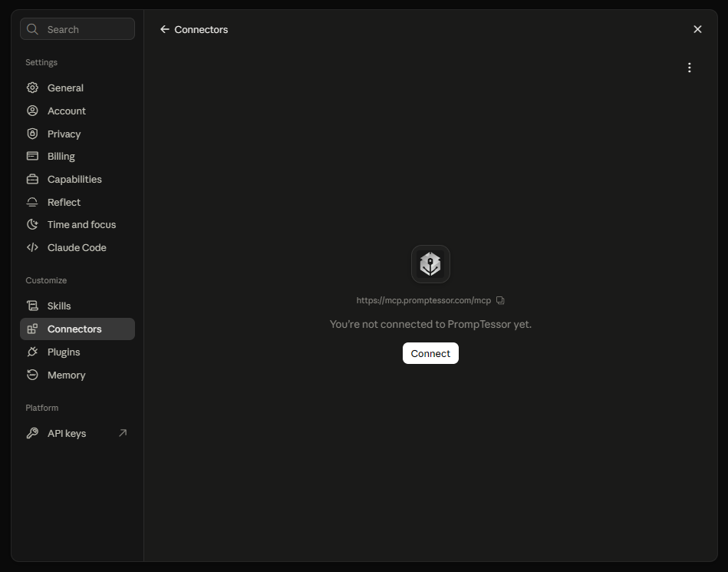Open the API keys label
This screenshot has height=572, width=728.
(x=67, y=434)
